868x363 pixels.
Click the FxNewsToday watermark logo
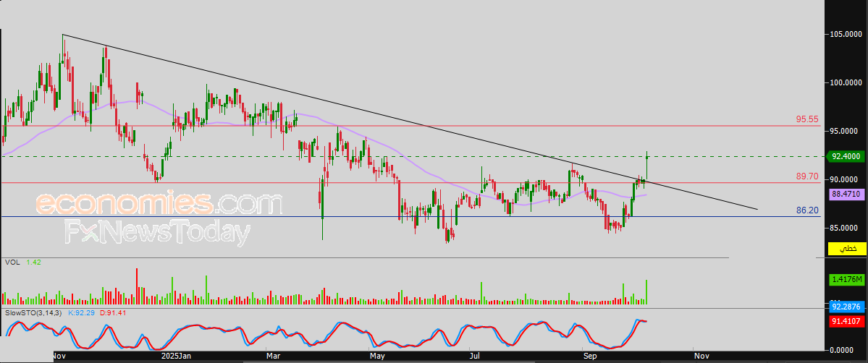[157, 232]
